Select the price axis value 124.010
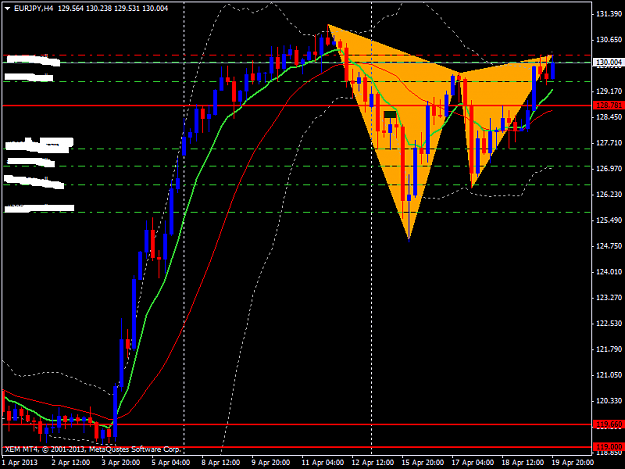The width and height of the screenshot is (625, 469). point(609,272)
